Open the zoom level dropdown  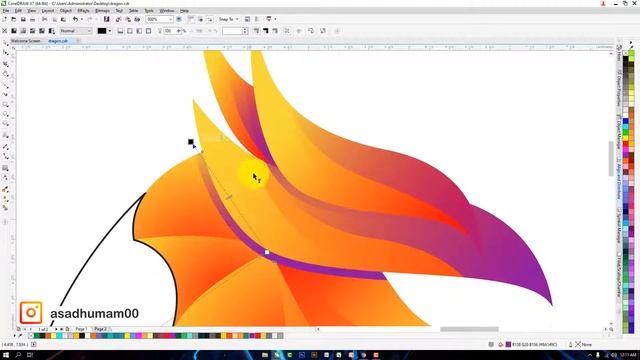(x=170, y=19)
